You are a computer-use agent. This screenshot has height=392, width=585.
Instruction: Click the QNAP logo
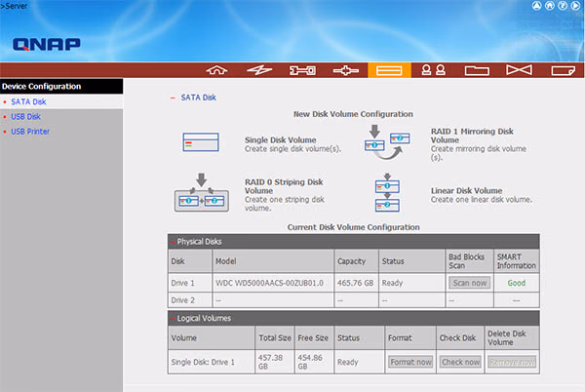[x=47, y=44]
